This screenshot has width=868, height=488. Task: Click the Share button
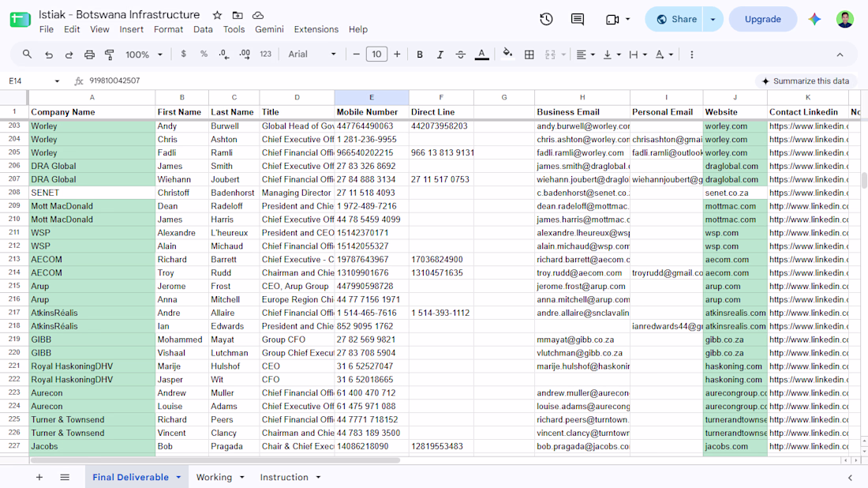pyautogui.click(x=675, y=20)
